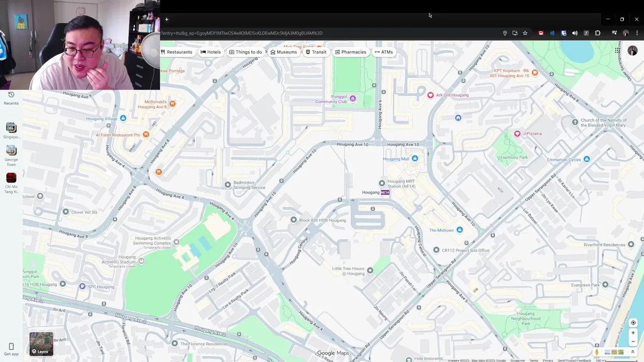The image size is (644, 362).
Task: Select Hougang ActiveSG Swimming Complex marker
Action: coord(176,242)
